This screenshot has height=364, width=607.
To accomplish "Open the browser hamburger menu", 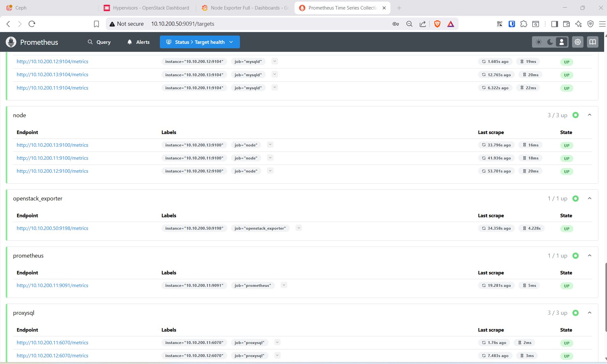I will (602, 24).
